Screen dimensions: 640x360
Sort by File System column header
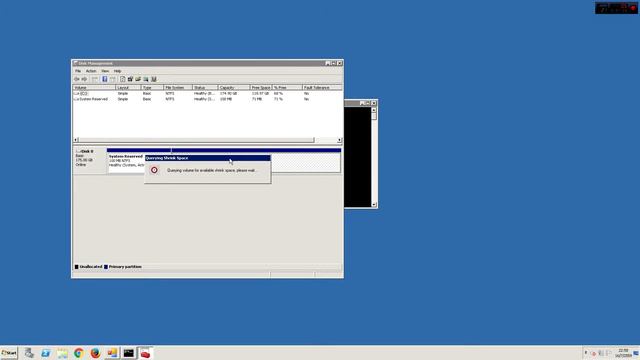178,88
